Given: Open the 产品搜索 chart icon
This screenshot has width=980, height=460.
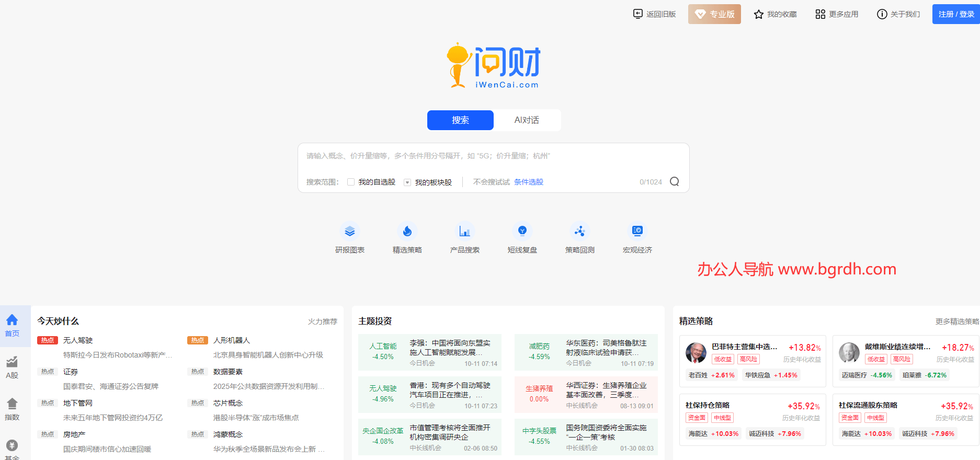Looking at the screenshot, I should pyautogui.click(x=465, y=231).
